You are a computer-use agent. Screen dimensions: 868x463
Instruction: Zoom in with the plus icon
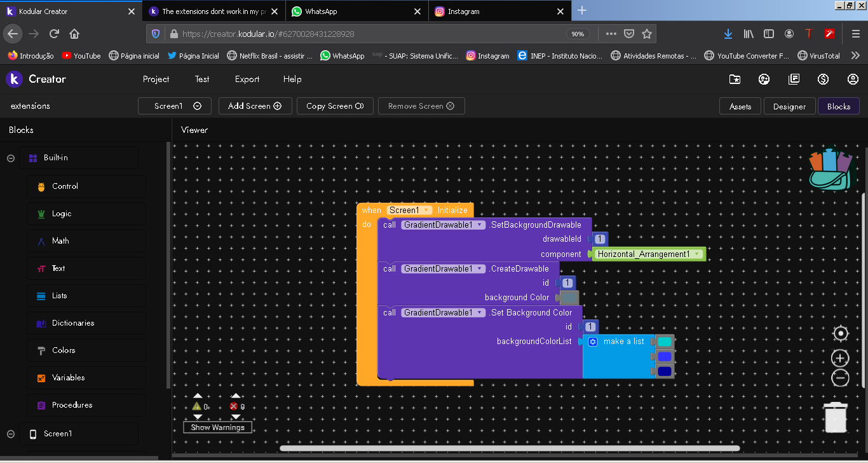click(840, 358)
